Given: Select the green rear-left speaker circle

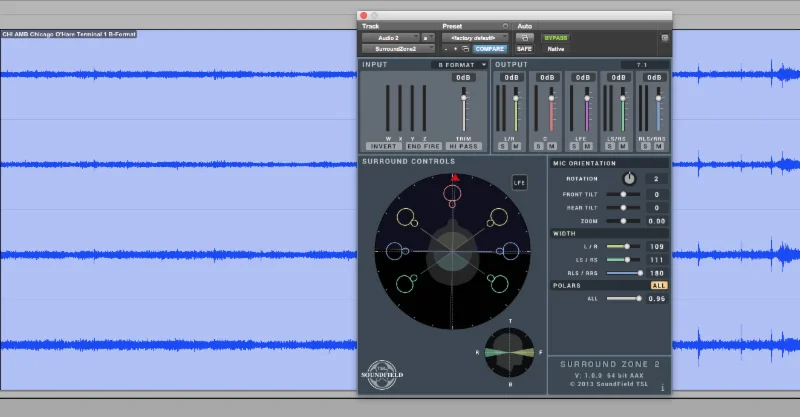Looking at the screenshot, I should (405, 284).
